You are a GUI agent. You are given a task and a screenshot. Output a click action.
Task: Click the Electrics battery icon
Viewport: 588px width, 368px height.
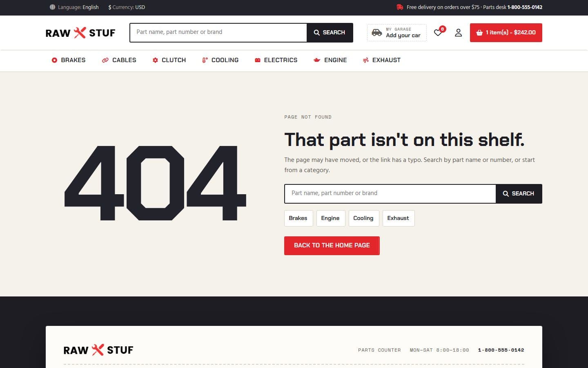(x=258, y=60)
